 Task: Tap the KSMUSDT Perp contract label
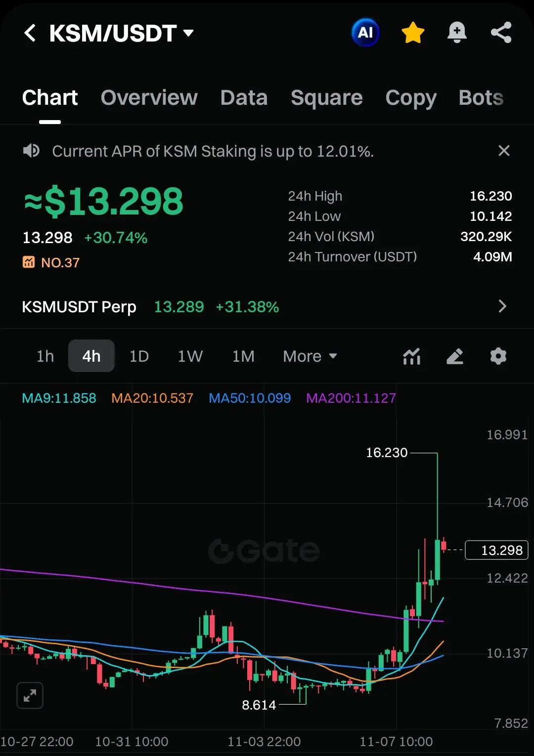[79, 307]
